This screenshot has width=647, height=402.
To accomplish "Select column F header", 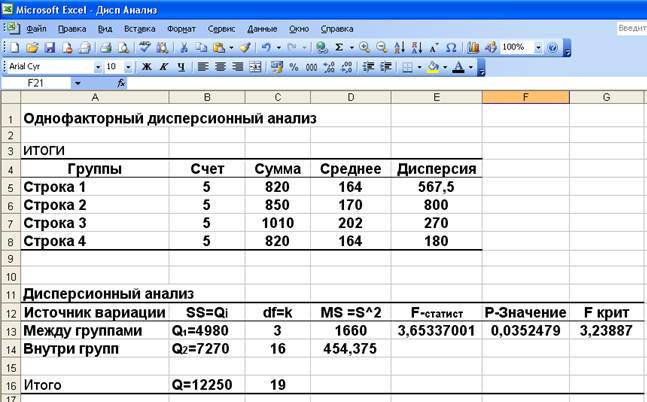I will (x=525, y=97).
